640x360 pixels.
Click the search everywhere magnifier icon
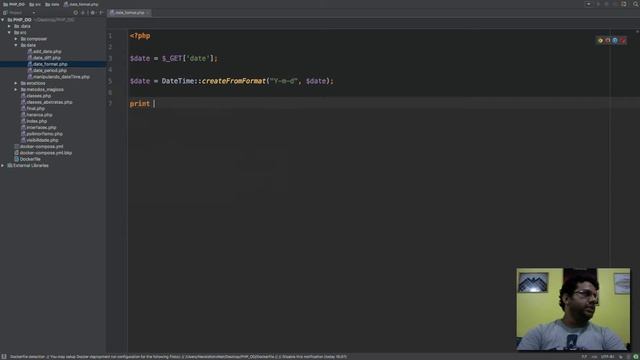pos(636,4)
